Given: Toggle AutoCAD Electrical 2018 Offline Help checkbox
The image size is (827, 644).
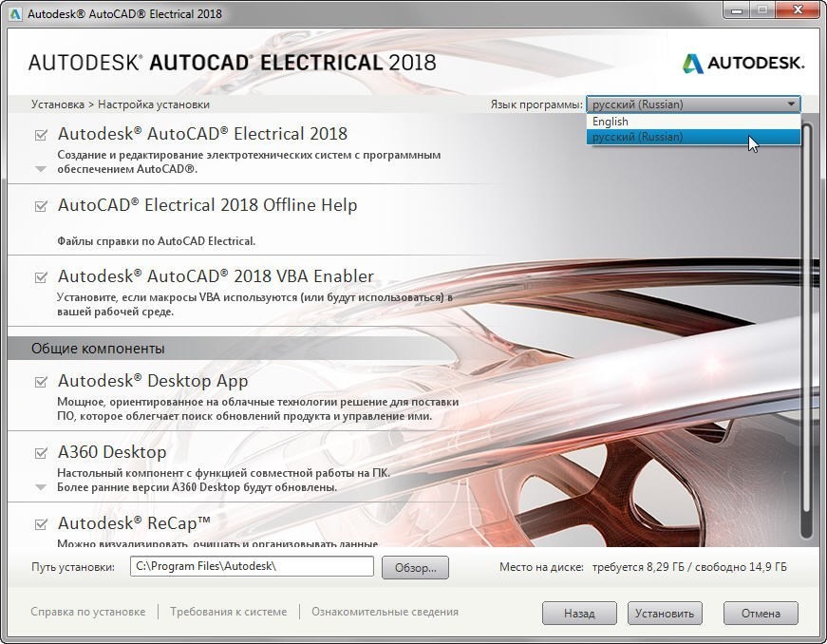Looking at the screenshot, I should (41, 206).
